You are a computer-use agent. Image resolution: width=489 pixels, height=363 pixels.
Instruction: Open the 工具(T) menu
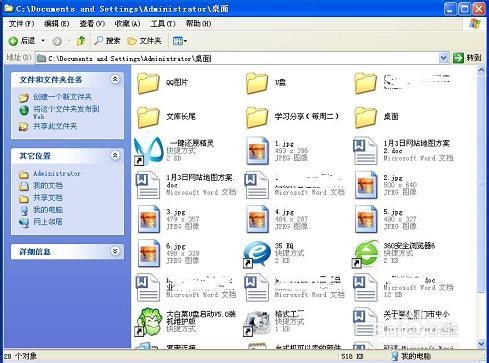coord(163,24)
